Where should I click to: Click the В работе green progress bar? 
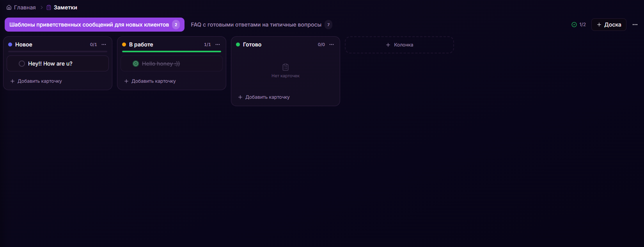click(x=172, y=52)
